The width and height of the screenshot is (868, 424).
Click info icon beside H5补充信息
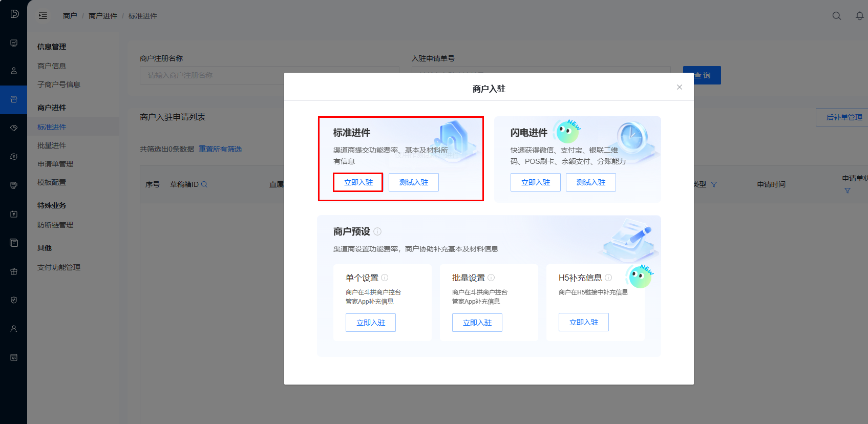point(608,278)
